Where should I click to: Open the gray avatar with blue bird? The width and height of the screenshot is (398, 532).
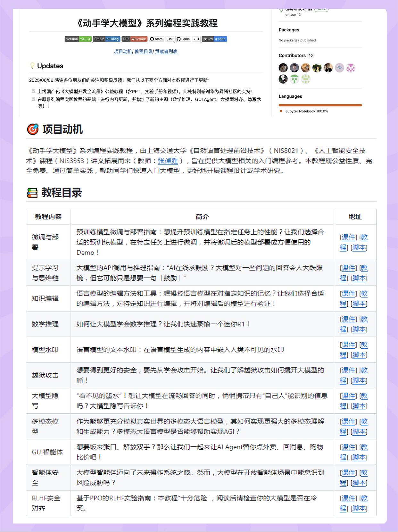(x=339, y=68)
